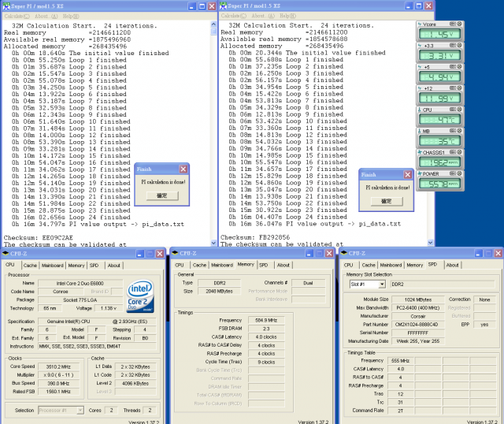Click the round icon on the +5 panel
Screen dimensions: 504x424
pyautogui.click(x=459, y=66)
